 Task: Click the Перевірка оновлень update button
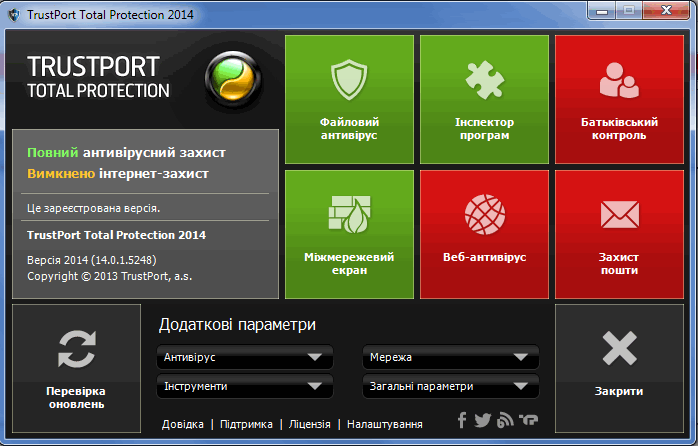point(77,368)
